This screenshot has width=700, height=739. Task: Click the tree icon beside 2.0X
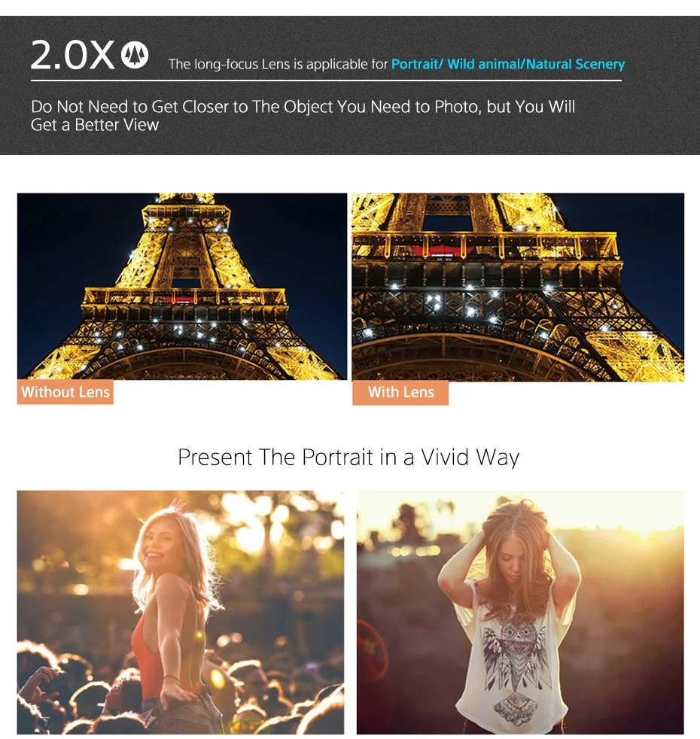pyautogui.click(x=135, y=55)
